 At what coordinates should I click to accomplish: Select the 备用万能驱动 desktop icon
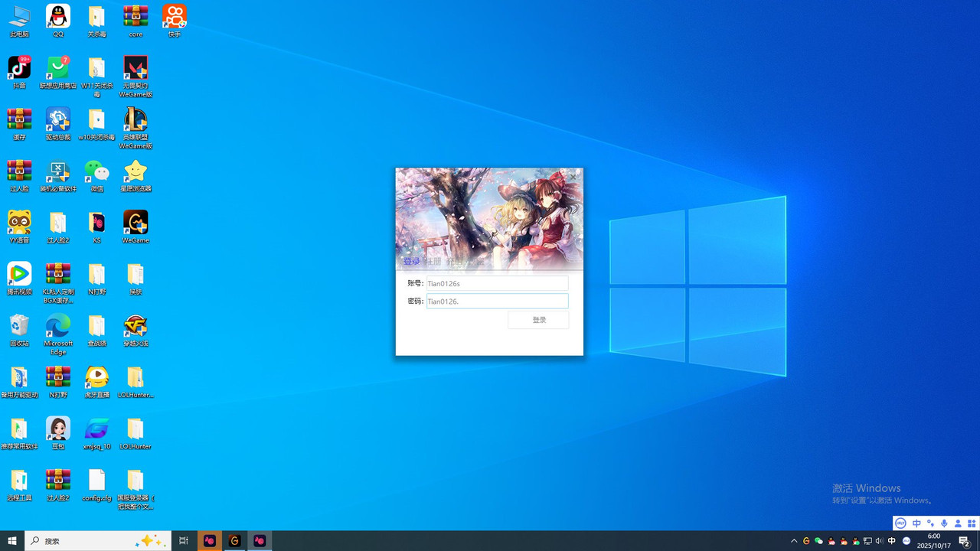(19, 381)
